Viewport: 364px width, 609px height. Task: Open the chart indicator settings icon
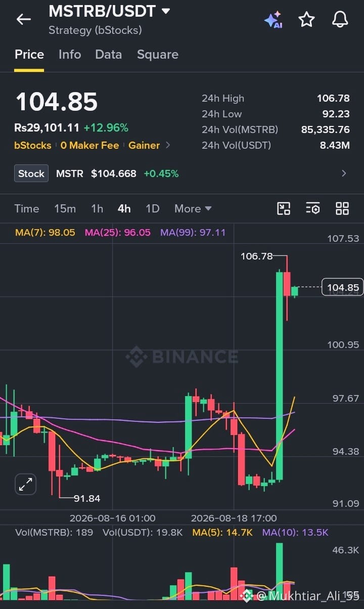(313, 208)
